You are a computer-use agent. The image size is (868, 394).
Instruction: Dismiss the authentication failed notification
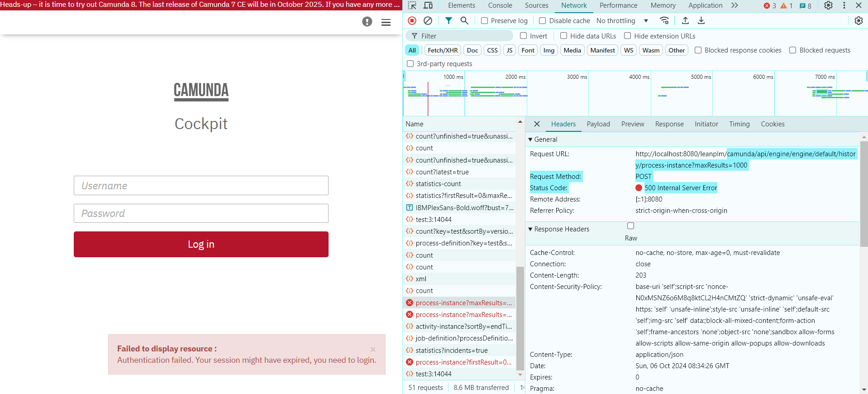coord(373,349)
